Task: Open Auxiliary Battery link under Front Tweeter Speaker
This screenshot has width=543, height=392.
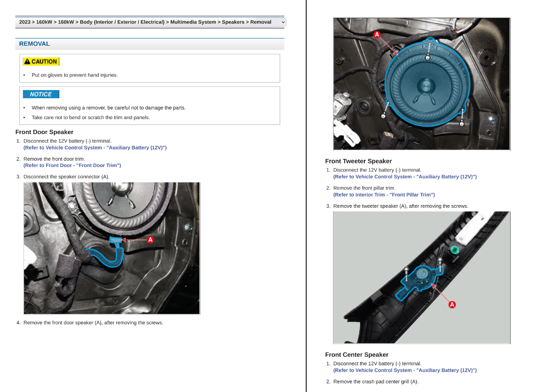Action: [x=405, y=177]
